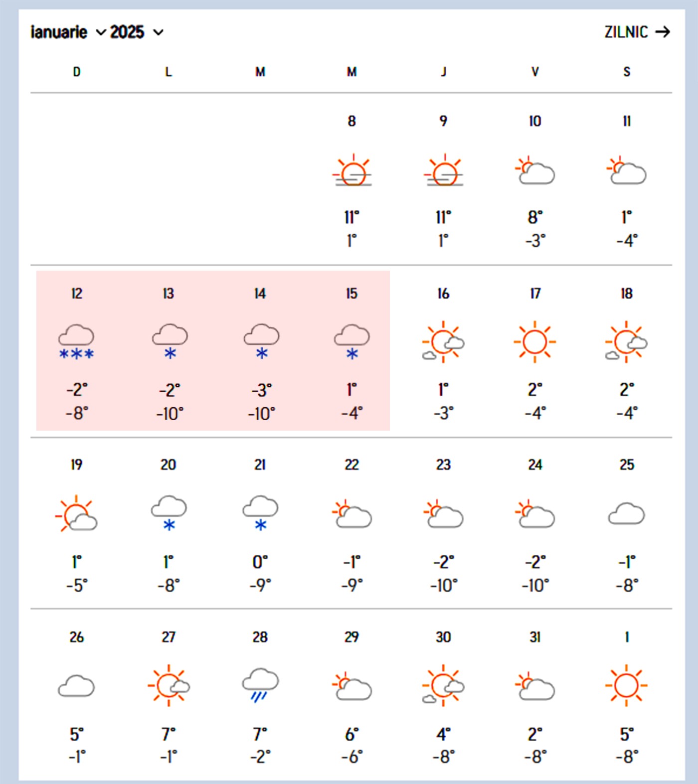The height and width of the screenshot is (784, 698).
Task: Select day number 22 in the calendar
Action: tap(351, 465)
